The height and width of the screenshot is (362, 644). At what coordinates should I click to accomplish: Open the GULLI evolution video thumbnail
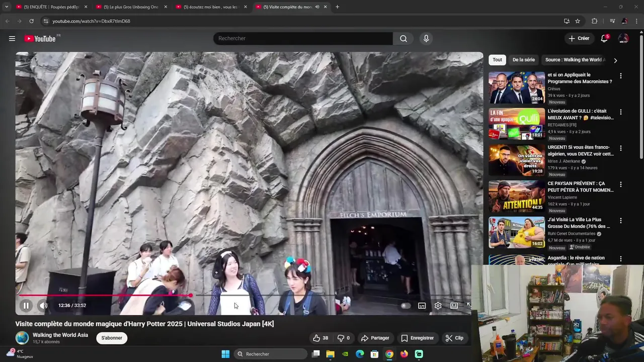coord(517,124)
